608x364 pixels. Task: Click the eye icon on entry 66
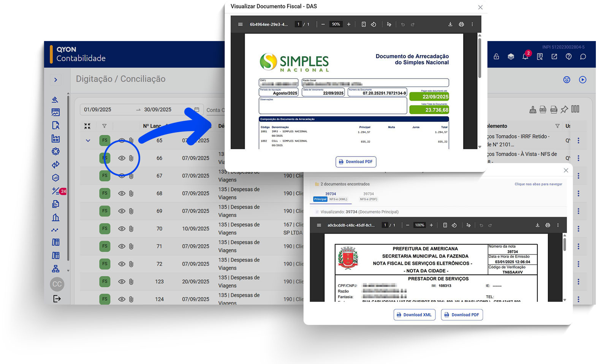(x=122, y=158)
